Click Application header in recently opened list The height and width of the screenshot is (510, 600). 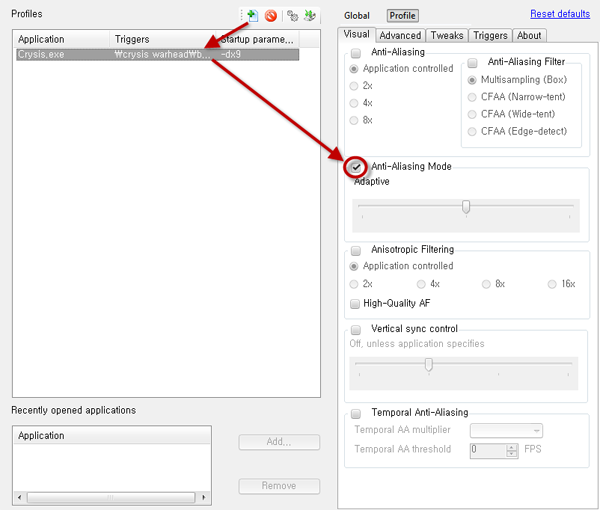112,436
